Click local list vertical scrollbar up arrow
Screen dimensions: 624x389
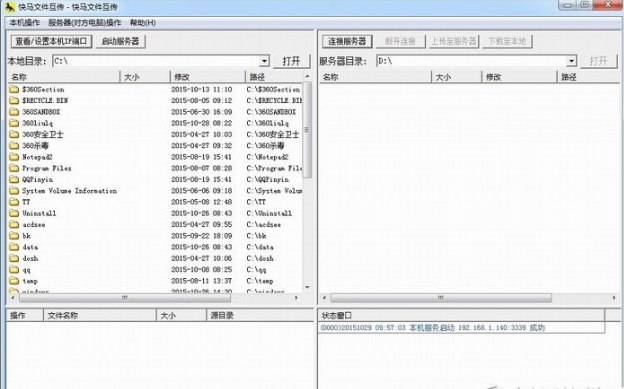[x=307, y=76]
